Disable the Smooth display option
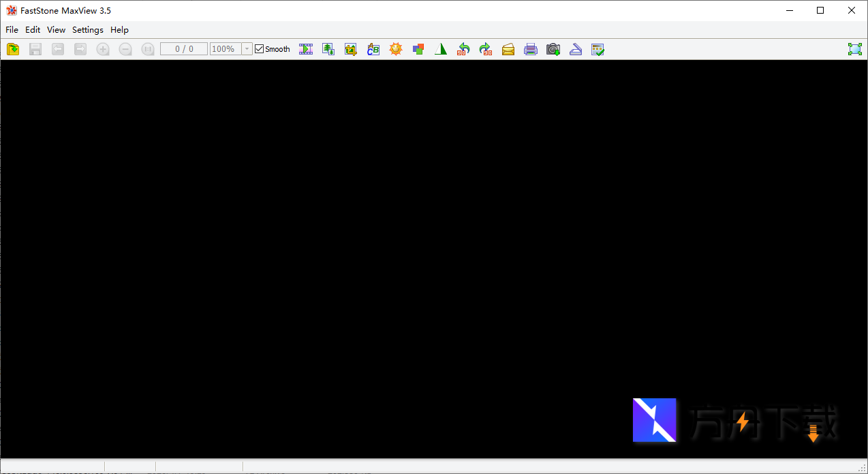 point(259,48)
